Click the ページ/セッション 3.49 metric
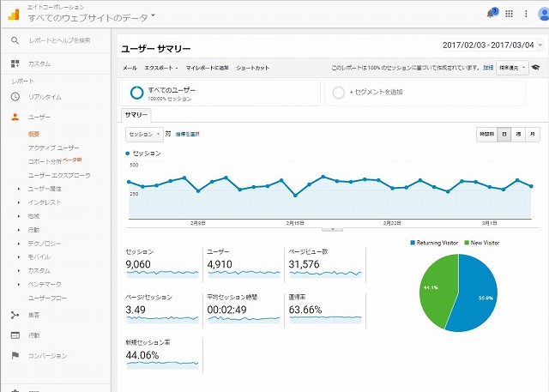549x392 pixels. [162, 309]
